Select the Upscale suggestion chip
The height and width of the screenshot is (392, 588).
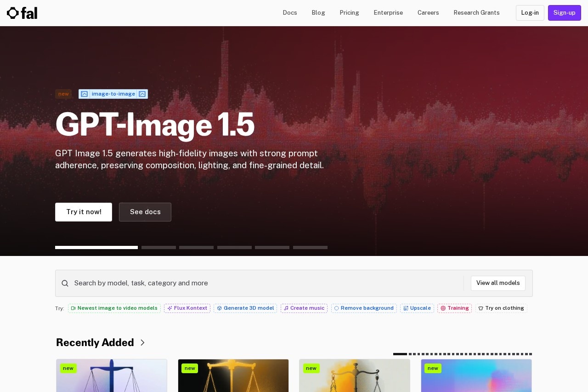tap(417, 308)
